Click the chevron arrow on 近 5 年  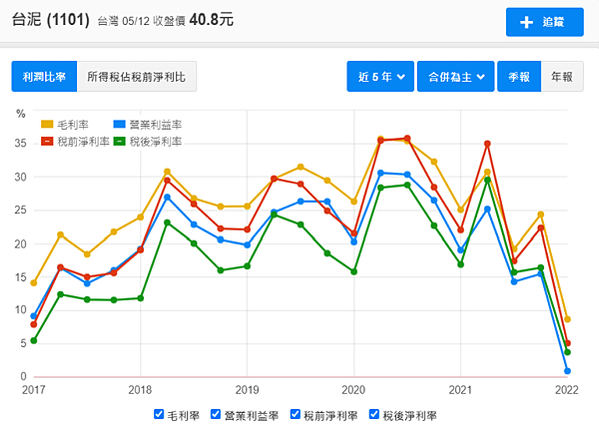coord(401,77)
